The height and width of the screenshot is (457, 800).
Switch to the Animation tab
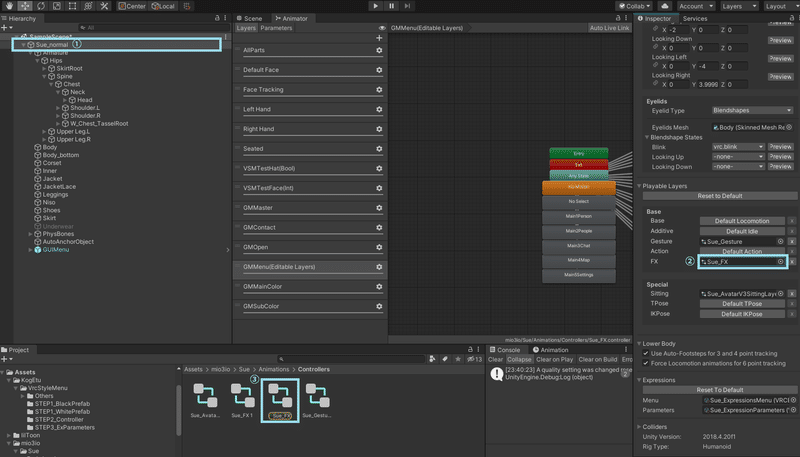coord(551,350)
